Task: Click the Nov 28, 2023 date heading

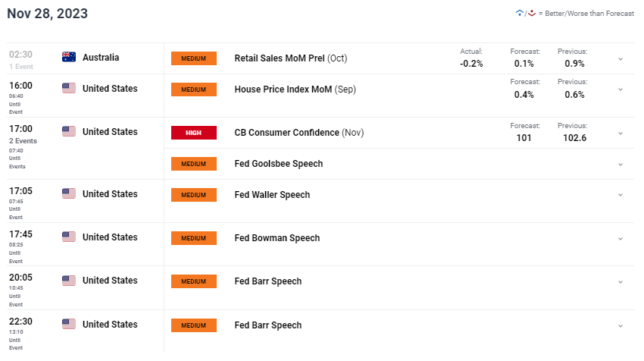Action: coord(47,14)
